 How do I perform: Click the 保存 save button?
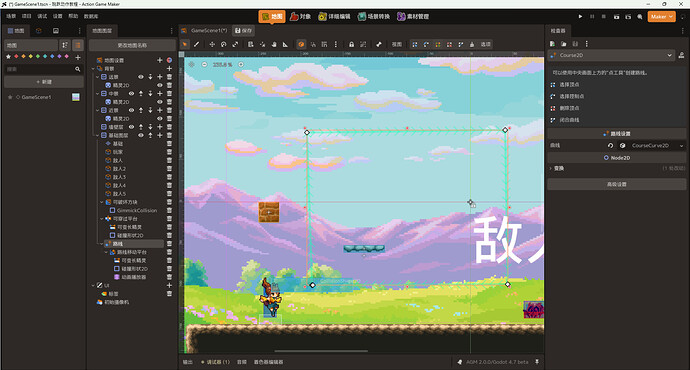point(243,30)
